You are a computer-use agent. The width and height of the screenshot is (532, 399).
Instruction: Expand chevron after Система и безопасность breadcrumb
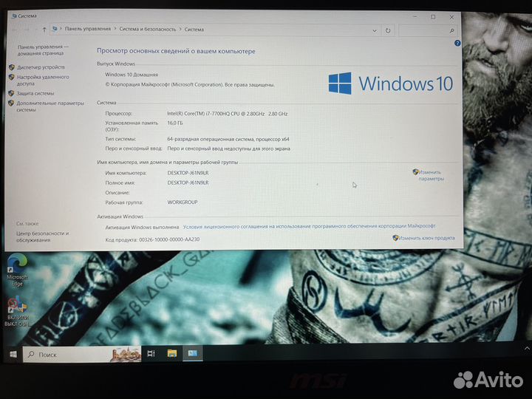180,30
